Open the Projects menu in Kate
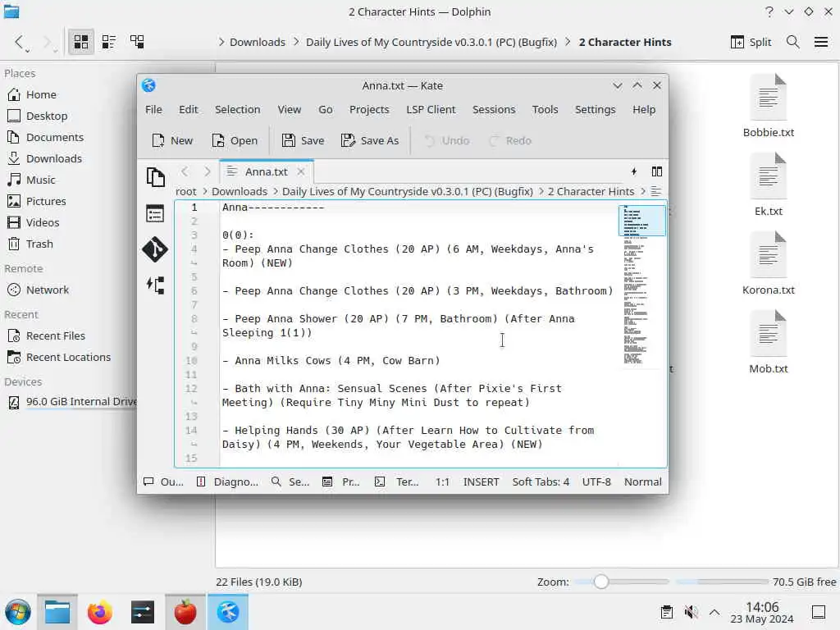Screen dimensions: 840x630 pyautogui.click(x=369, y=109)
